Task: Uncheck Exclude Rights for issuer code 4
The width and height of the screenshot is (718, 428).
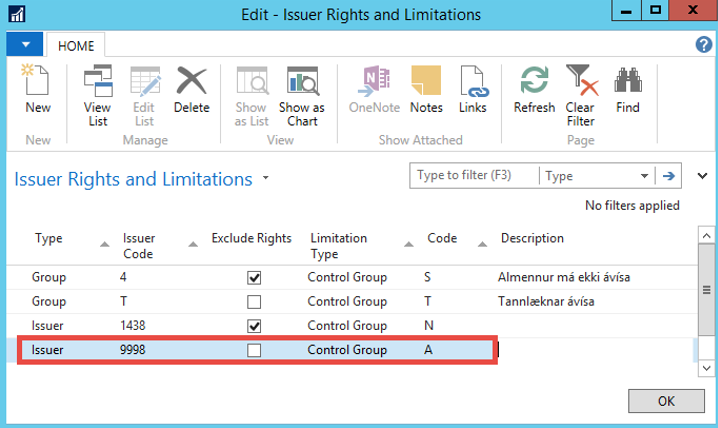Action: pyautogui.click(x=254, y=277)
